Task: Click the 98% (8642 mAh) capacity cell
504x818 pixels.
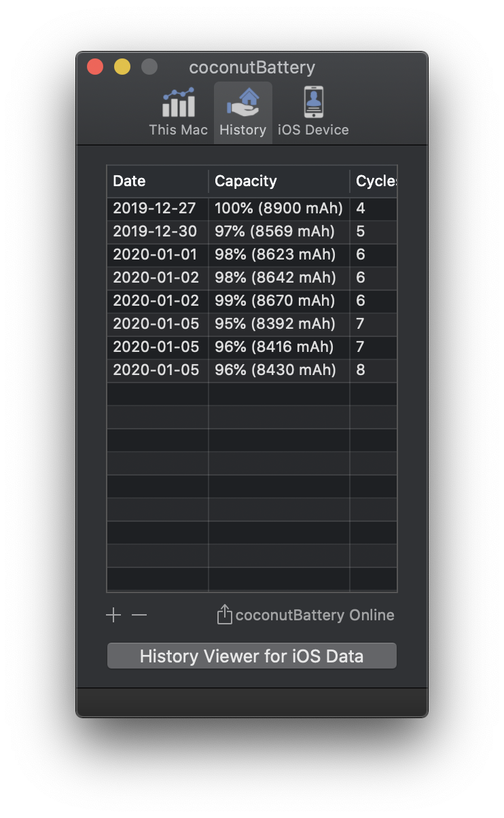Action: click(279, 278)
